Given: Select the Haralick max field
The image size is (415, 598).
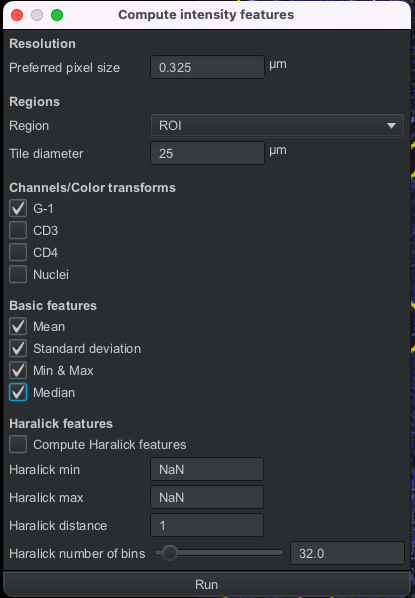Looking at the screenshot, I should click(207, 497).
